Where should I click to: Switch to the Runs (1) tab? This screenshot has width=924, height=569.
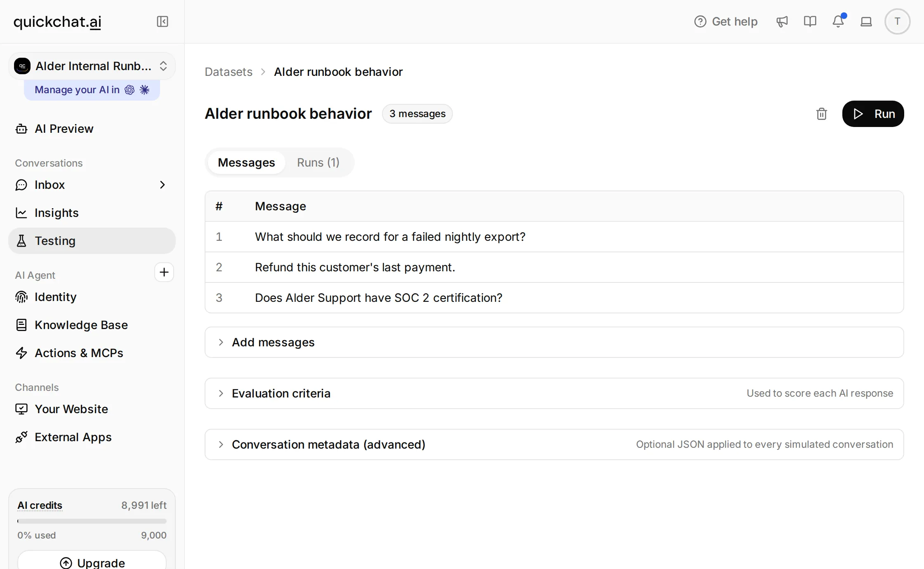(318, 163)
